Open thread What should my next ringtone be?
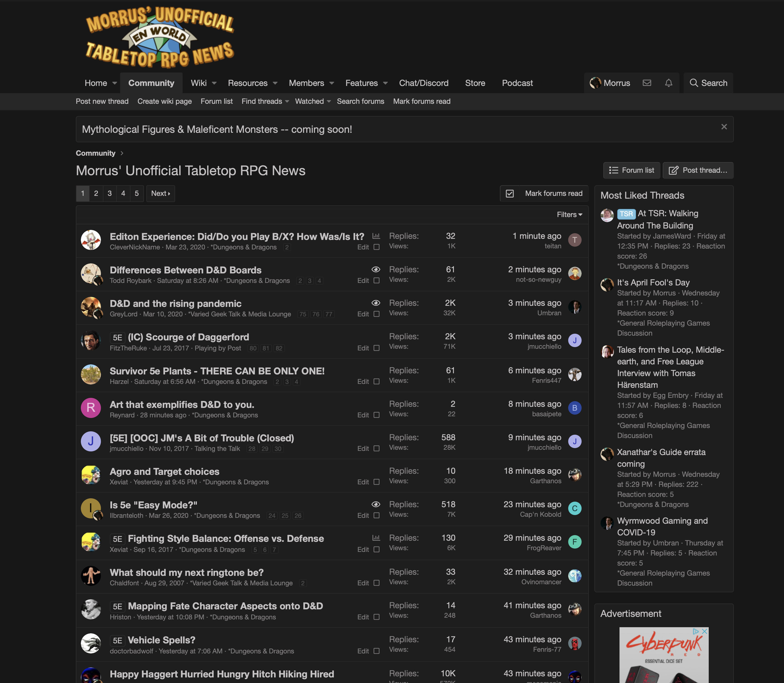The height and width of the screenshot is (683, 784). 187,573
